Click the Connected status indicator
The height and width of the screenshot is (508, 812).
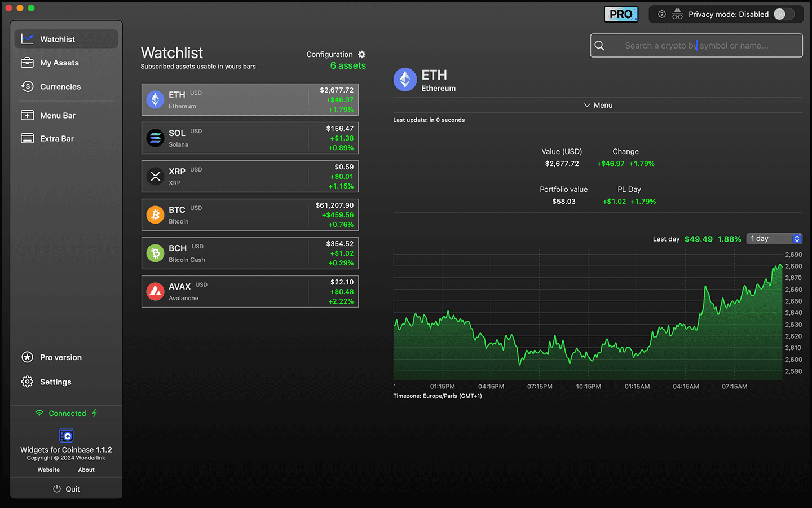coord(65,413)
